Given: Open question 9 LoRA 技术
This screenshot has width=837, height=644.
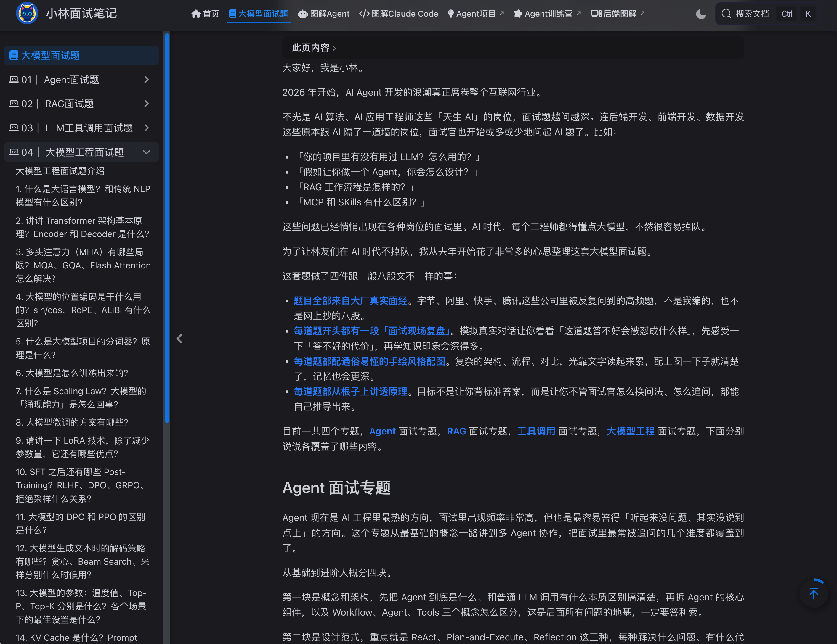Looking at the screenshot, I should [x=83, y=447].
